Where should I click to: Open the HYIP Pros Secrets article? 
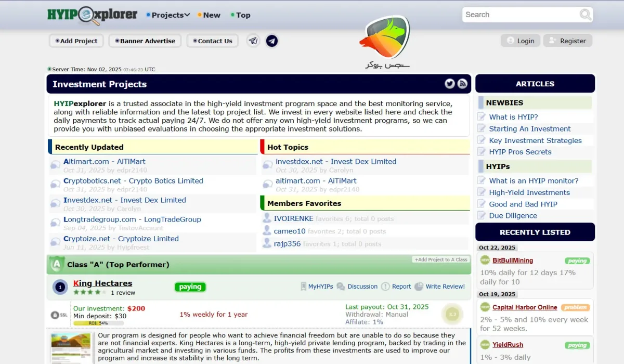tap(520, 152)
